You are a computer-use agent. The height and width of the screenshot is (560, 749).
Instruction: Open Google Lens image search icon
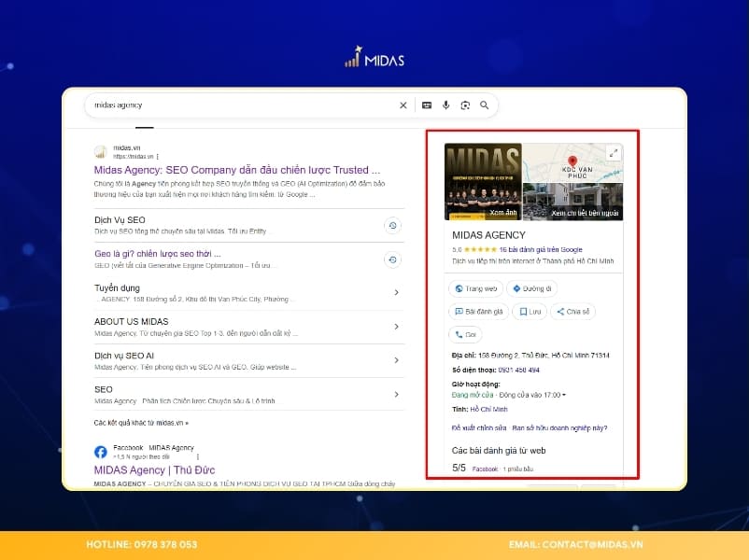click(x=465, y=105)
